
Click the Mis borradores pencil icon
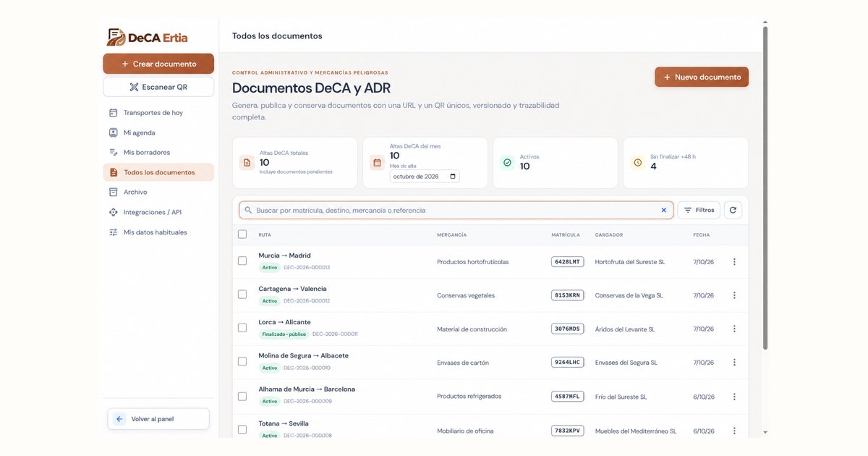[x=113, y=153]
